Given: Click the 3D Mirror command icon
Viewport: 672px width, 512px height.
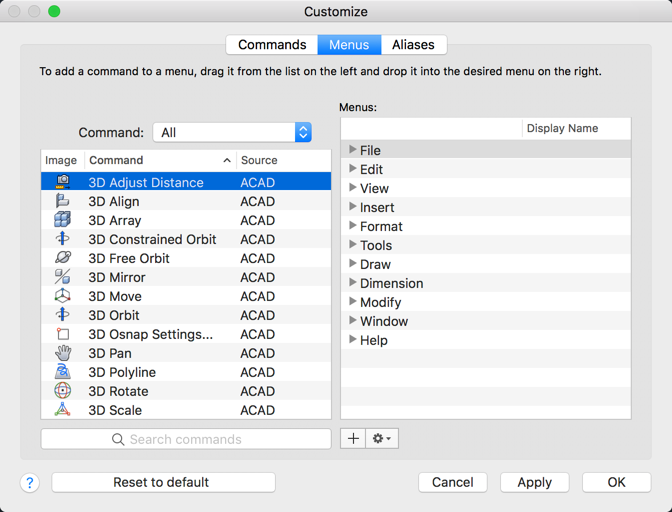Looking at the screenshot, I should 62,277.
